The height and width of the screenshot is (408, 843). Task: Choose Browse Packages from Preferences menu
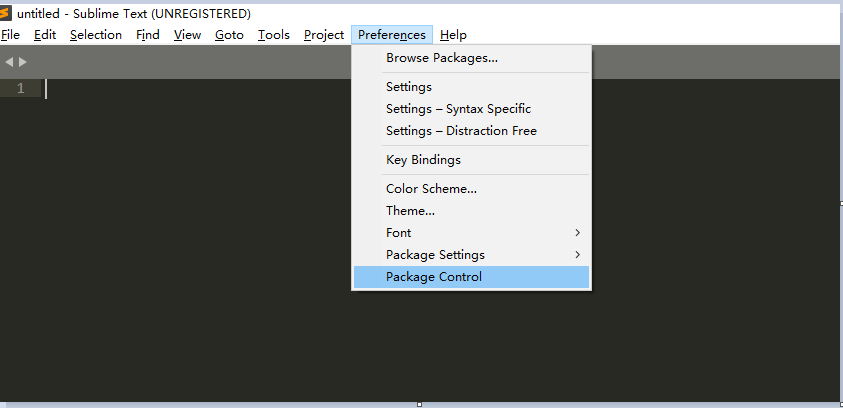click(x=442, y=58)
